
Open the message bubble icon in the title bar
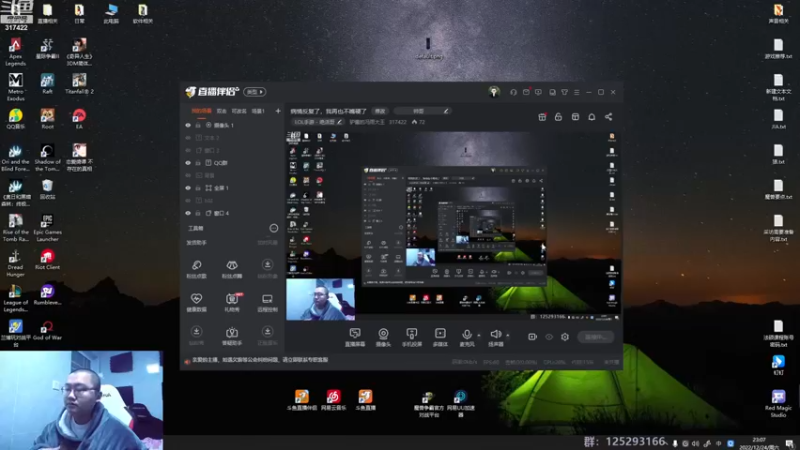coord(538,92)
